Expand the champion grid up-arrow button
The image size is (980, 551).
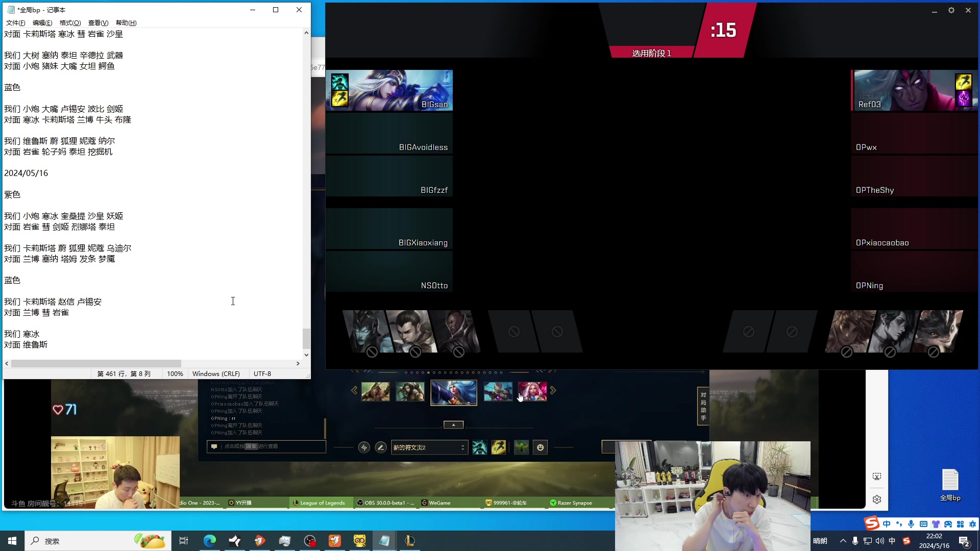pyautogui.click(x=453, y=424)
